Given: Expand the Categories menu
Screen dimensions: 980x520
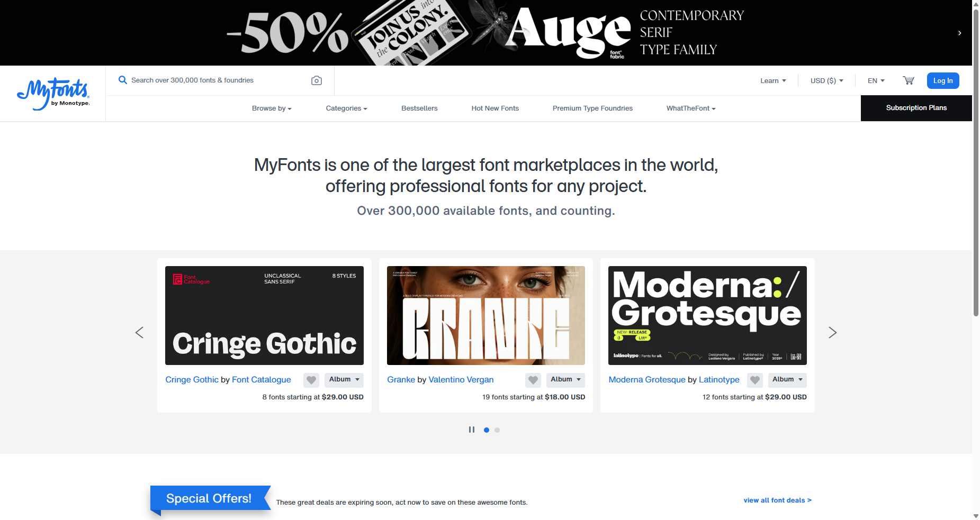Looking at the screenshot, I should pyautogui.click(x=346, y=108).
